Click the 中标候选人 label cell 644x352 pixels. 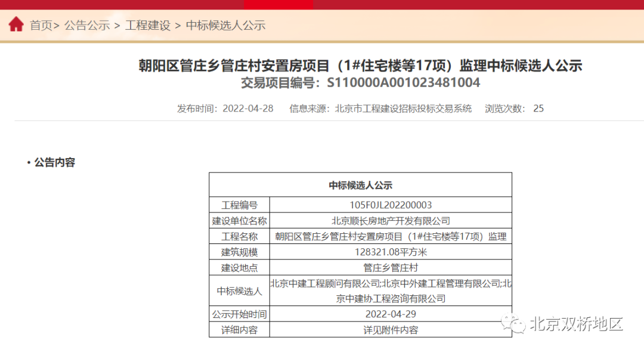[240, 291]
